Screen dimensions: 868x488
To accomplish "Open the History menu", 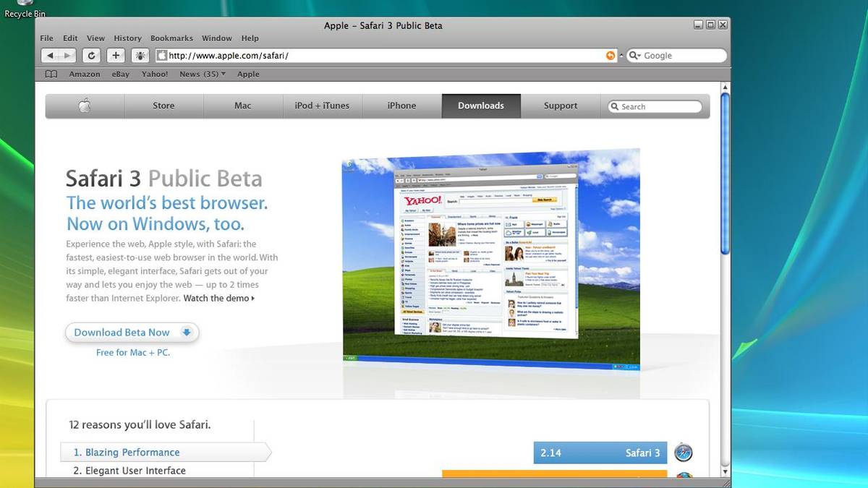I will (127, 38).
